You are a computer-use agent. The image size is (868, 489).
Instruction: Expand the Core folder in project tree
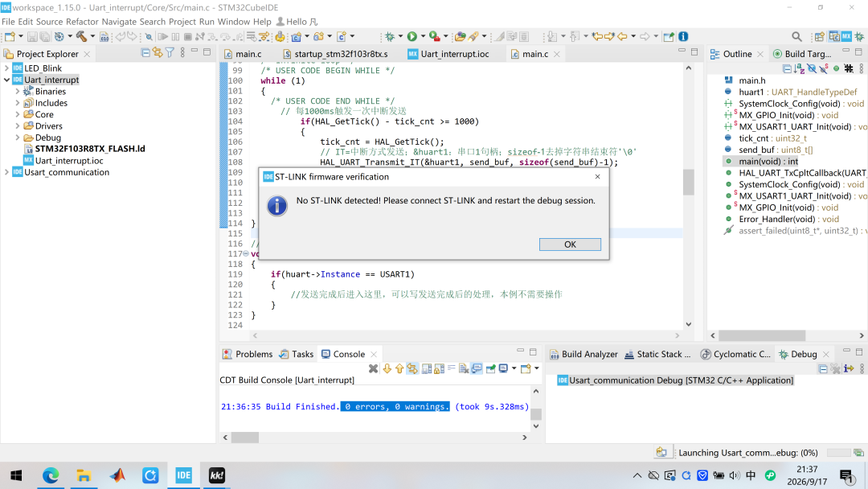[x=17, y=114]
